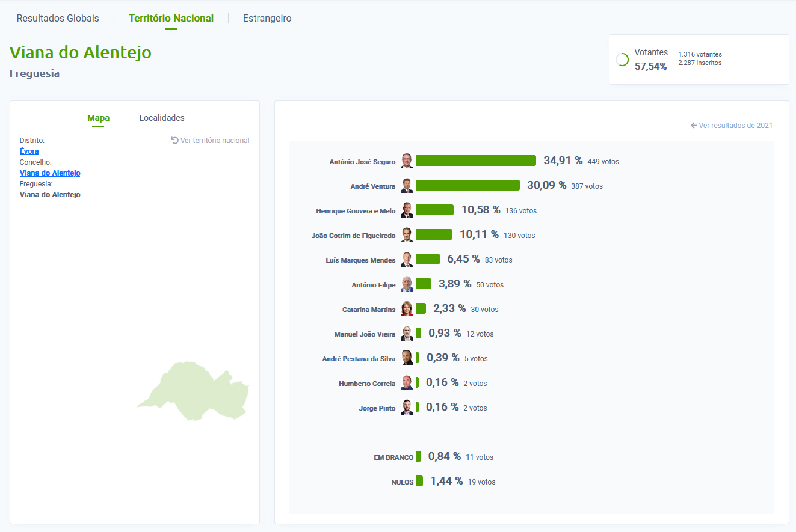Open the Viana do Alentejo concelho link
Screen dimensions: 796x532
tap(50, 173)
